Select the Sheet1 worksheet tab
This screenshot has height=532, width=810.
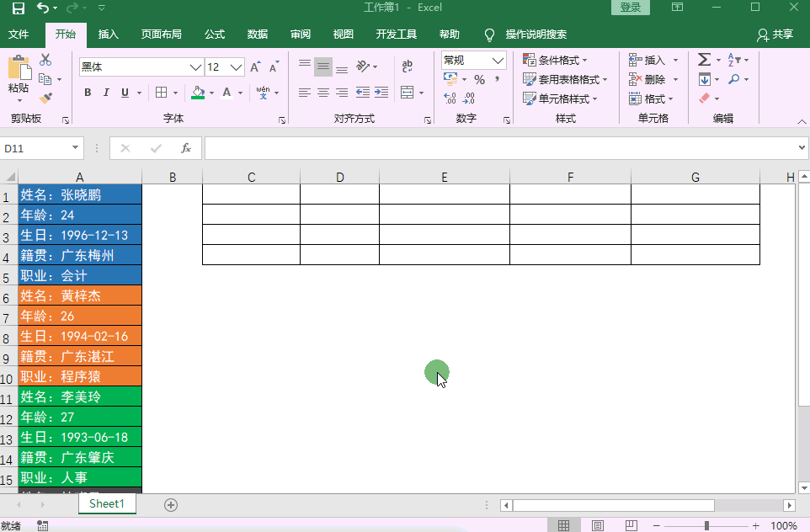(107, 503)
